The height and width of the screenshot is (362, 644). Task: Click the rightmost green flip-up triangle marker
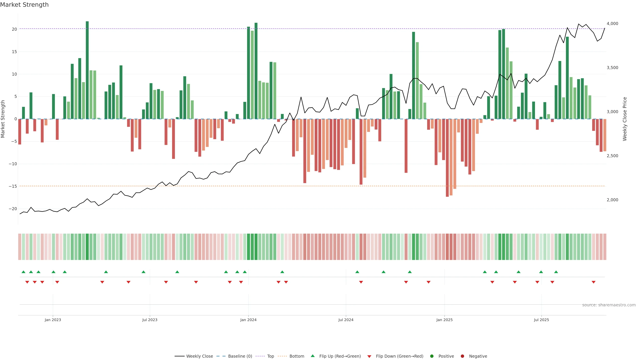(x=556, y=272)
